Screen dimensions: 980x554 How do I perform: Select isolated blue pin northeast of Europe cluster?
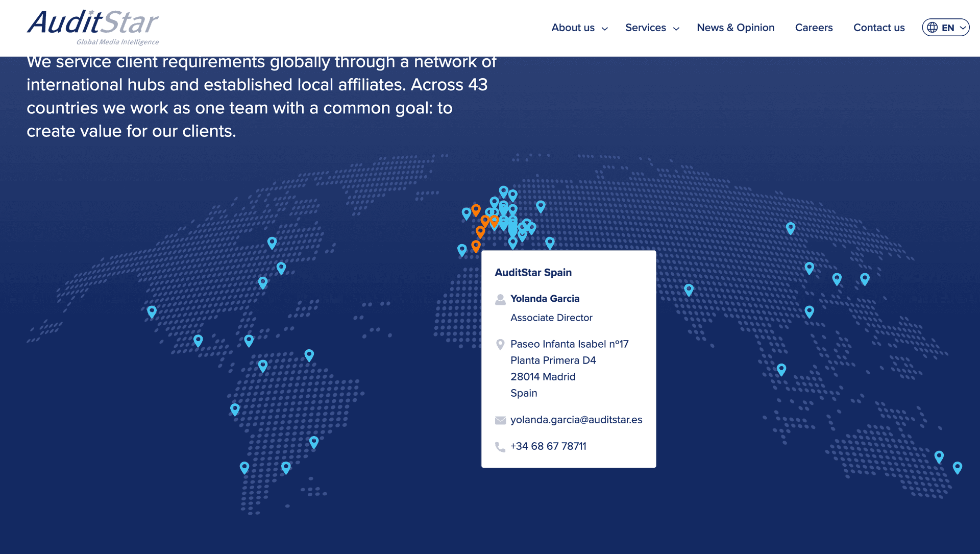pyautogui.click(x=541, y=206)
